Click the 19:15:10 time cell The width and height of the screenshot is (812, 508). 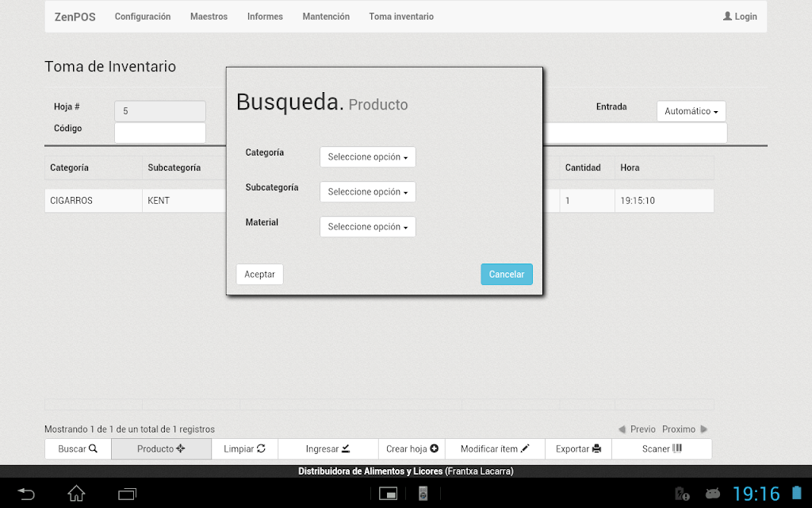click(x=665, y=201)
